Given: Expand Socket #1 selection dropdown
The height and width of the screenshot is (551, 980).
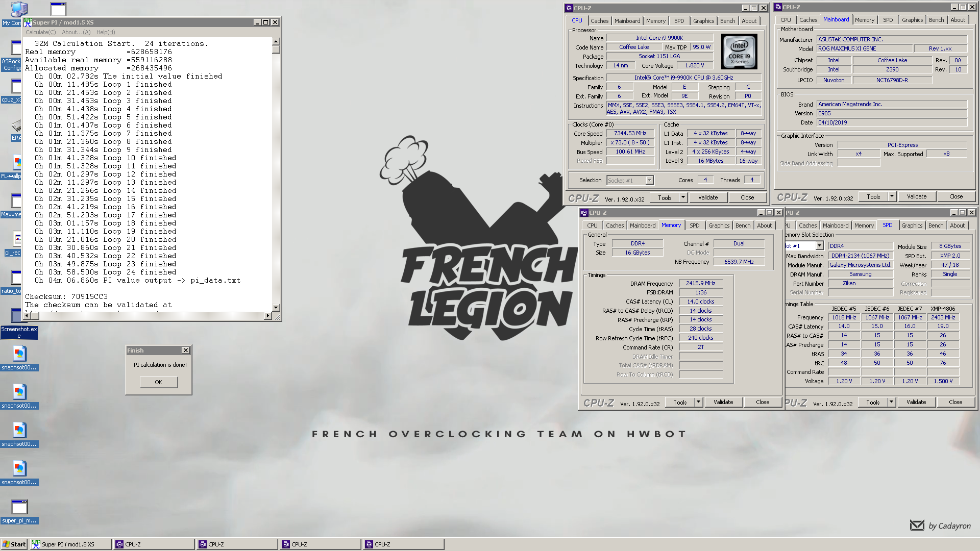Looking at the screenshot, I should 649,181.
